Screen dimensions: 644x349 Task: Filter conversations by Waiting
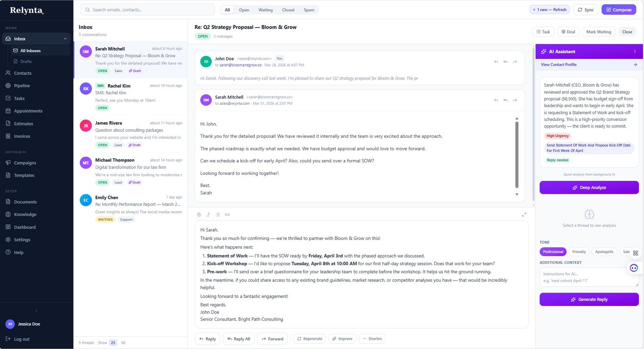click(265, 10)
